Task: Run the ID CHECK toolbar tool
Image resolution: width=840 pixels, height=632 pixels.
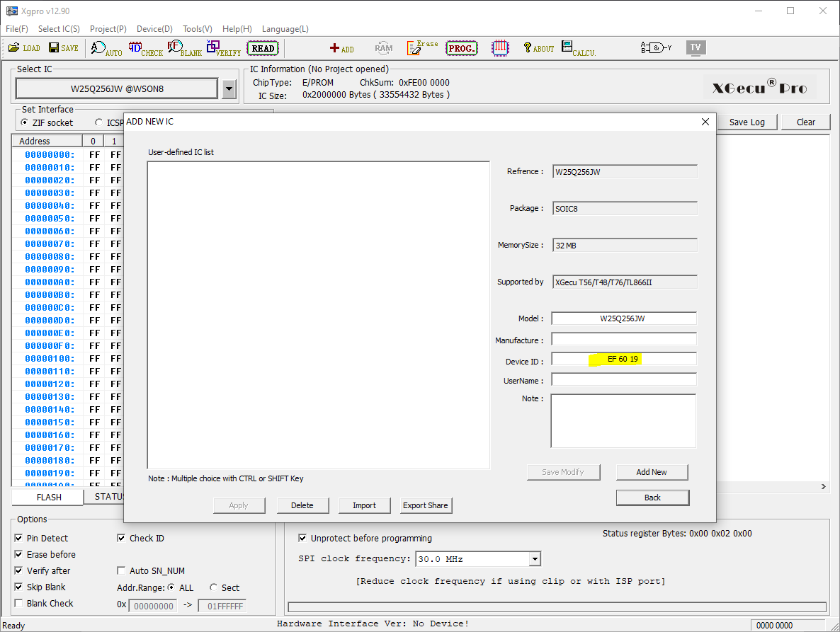Action: [x=145, y=48]
